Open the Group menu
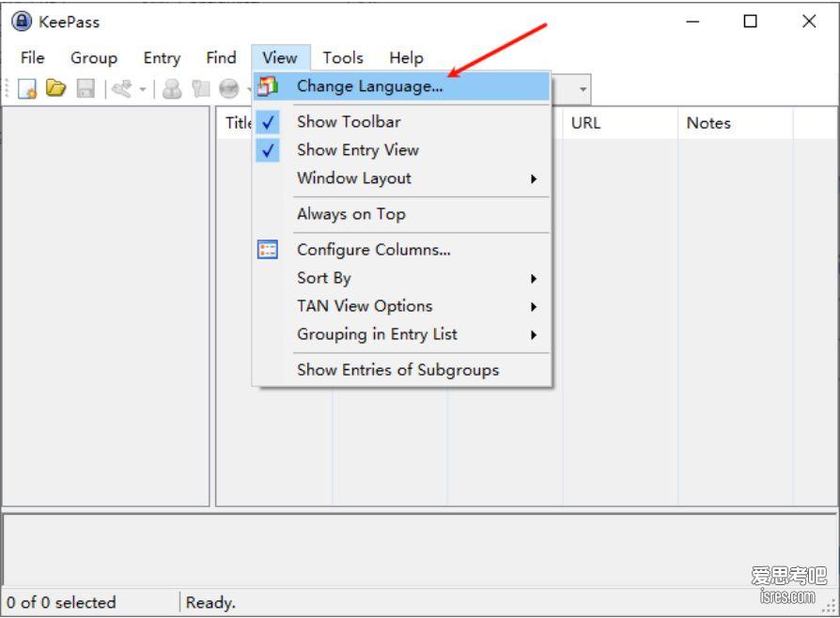This screenshot has height=618, width=840. coord(94,57)
